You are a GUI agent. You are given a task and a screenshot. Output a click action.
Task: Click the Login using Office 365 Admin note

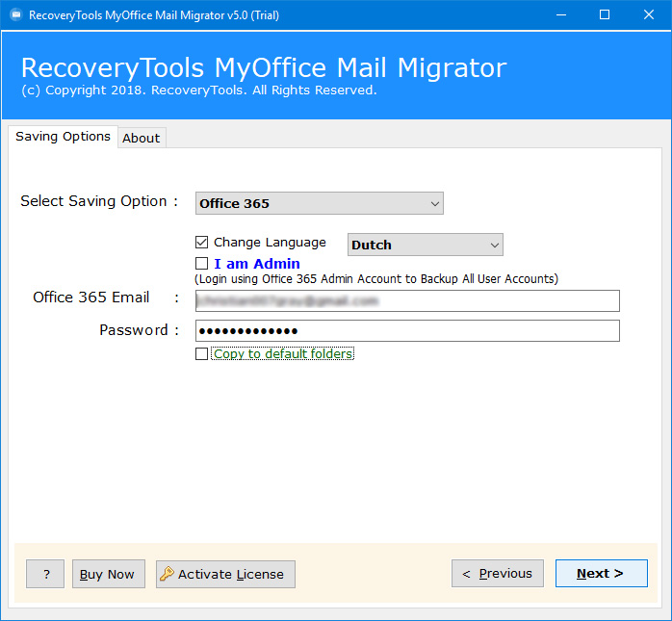[376, 279]
